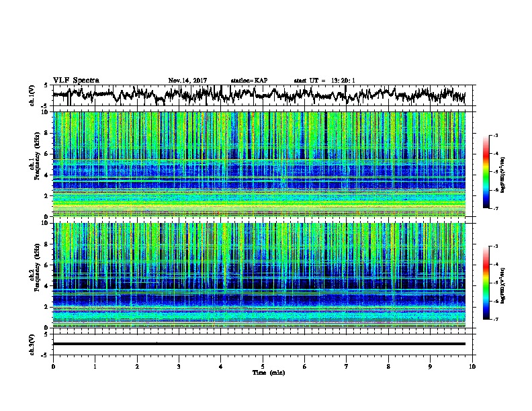Click the 'Time (min)' axis label
The width and height of the screenshot is (532, 411).
point(269,373)
